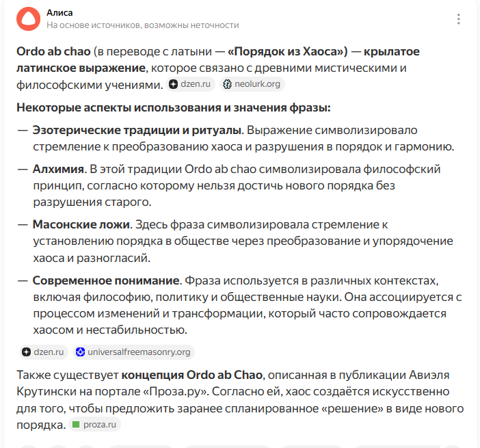Select the 'Эзотерические традиции и ритуалы' item

point(137,130)
